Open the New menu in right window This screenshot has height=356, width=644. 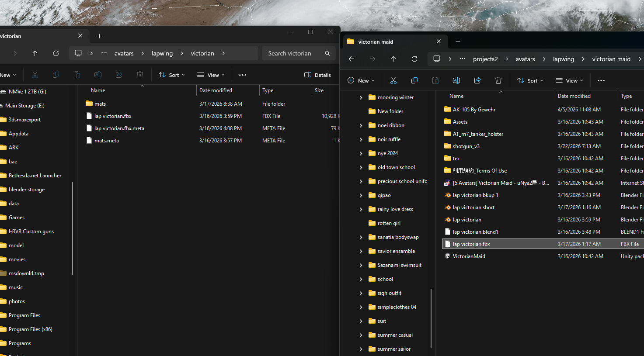(361, 81)
